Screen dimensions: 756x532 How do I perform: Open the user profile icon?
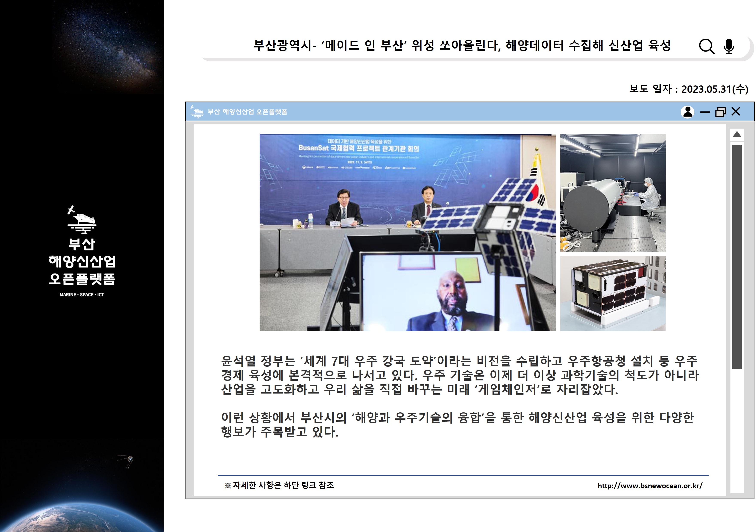(688, 112)
